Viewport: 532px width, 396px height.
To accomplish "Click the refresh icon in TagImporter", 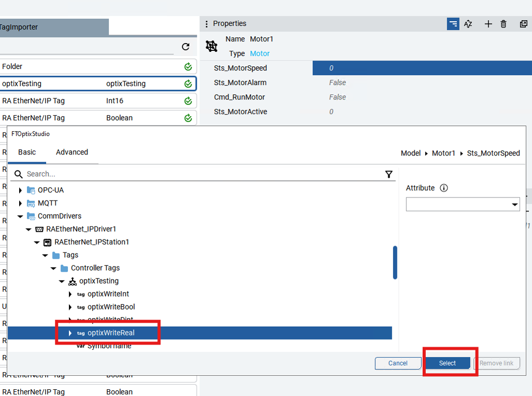I will pyautogui.click(x=185, y=47).
